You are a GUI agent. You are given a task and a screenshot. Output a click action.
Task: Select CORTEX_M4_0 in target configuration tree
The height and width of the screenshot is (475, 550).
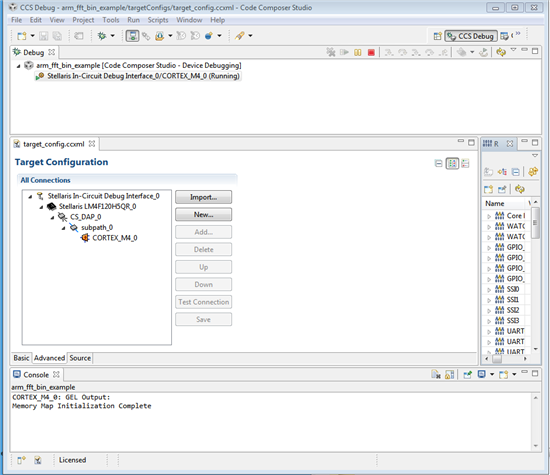pos(115,238)
